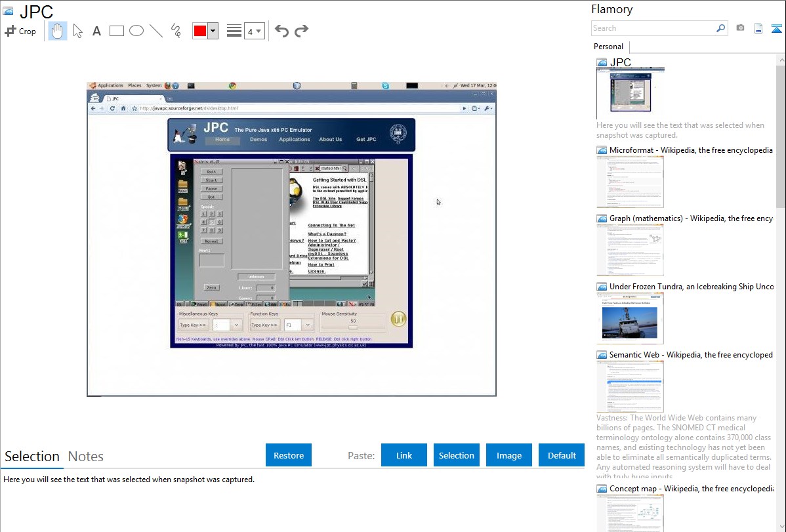
Task: Click the document icon beside the camera
Action: tap(758, 28)
